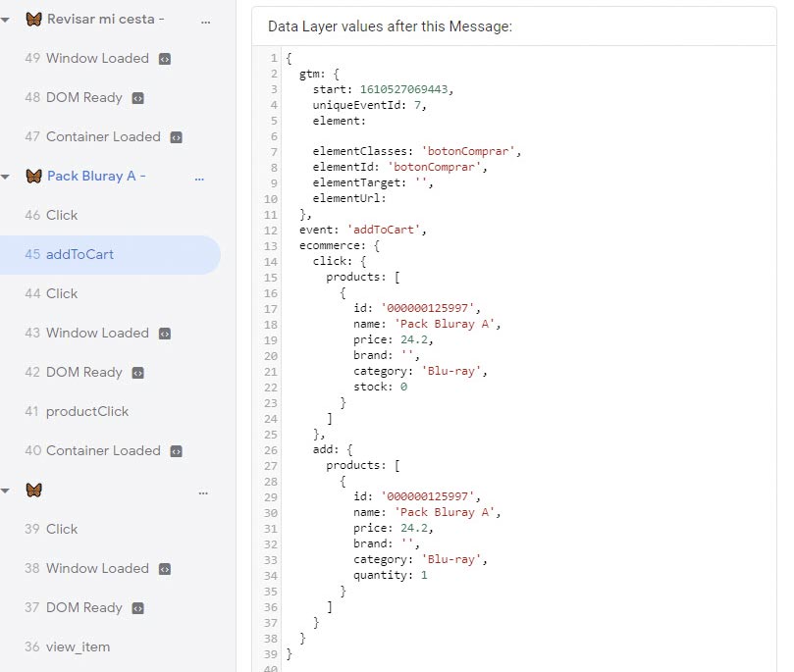Screen dimensions: 794x672
Task: Click code icon next to 48 DOM Ready
Action: 137,98
